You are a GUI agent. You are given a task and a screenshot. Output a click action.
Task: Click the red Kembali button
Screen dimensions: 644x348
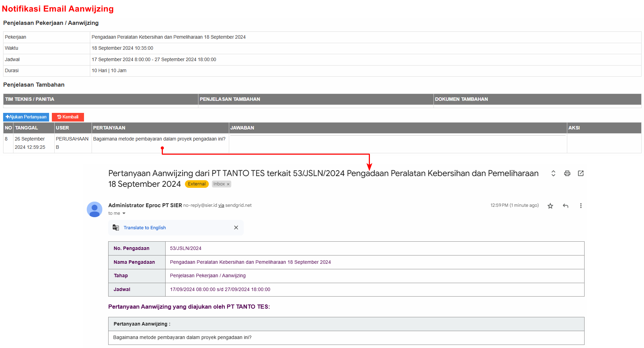pyautogui.click(x=68, y=117)
